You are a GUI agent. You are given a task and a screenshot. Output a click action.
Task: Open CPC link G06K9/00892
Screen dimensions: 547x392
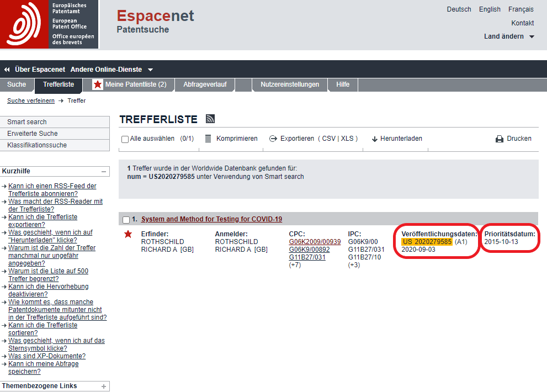(309, 250)
